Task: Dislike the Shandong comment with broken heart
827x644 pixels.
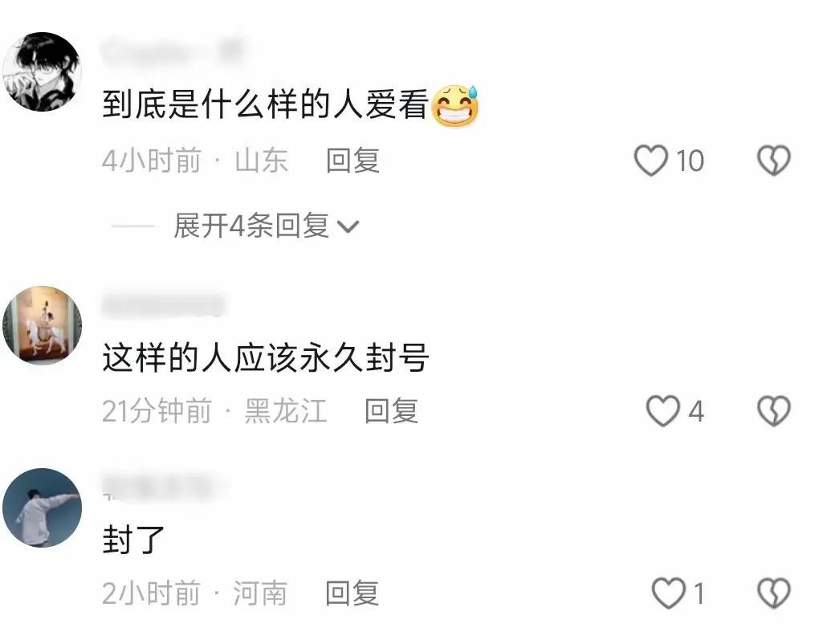Action: click(774, 161)
